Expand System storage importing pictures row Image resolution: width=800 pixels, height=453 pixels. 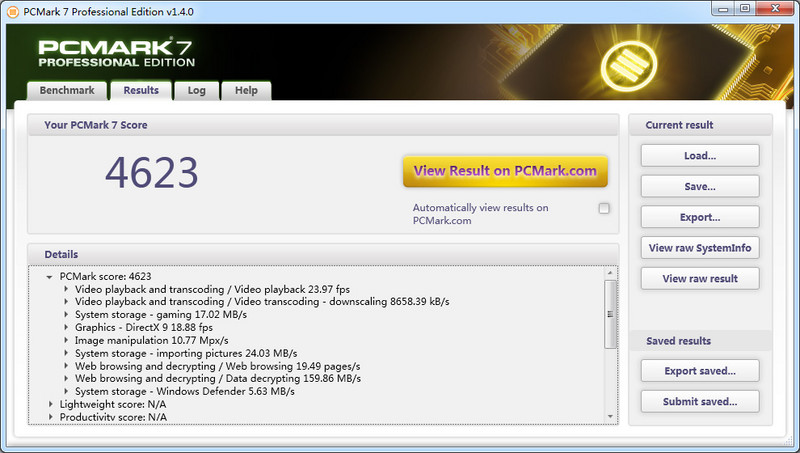(66, 353)
